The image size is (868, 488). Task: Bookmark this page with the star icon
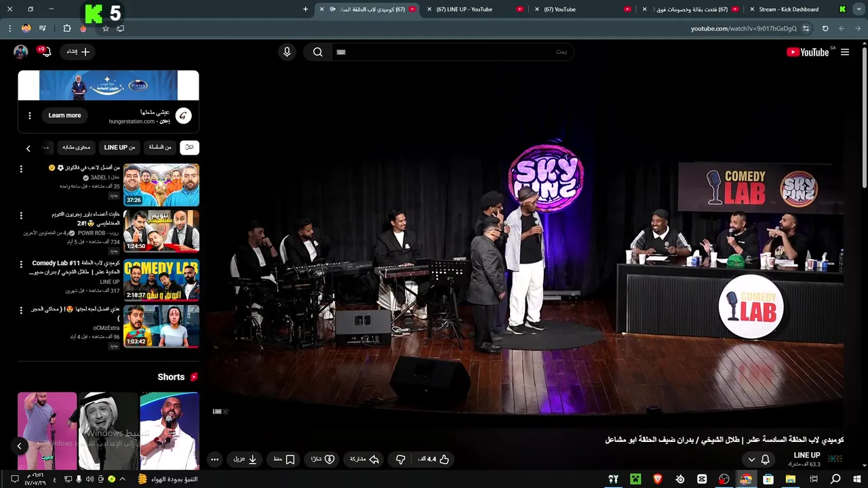[105, 28]
